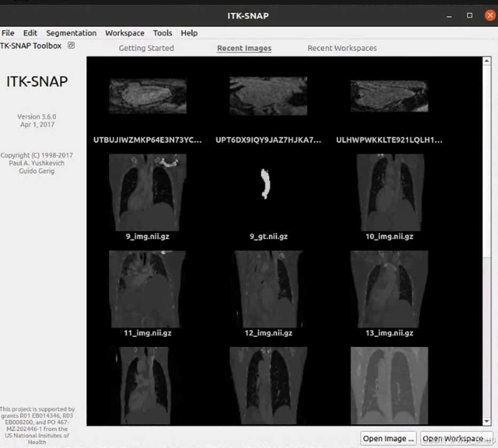Open the 11_img.nii.gz recent image
This screenshot has width=498, height=448.
pos(147,289)
